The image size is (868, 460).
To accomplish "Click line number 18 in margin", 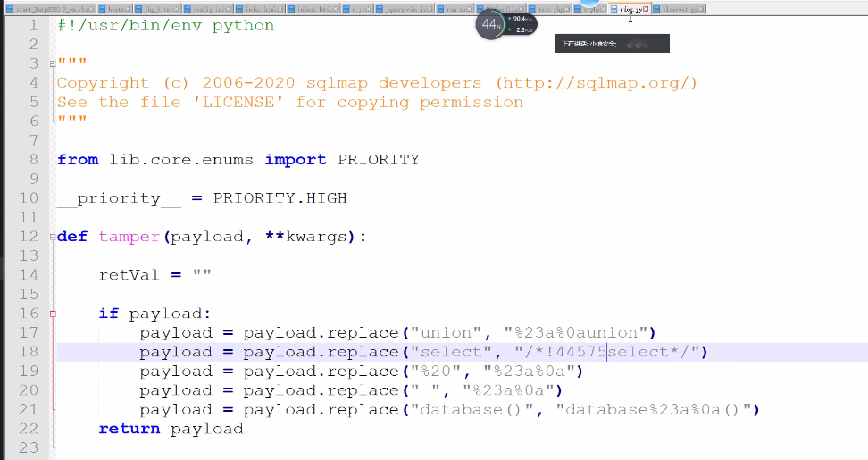I will coord(28,352).
